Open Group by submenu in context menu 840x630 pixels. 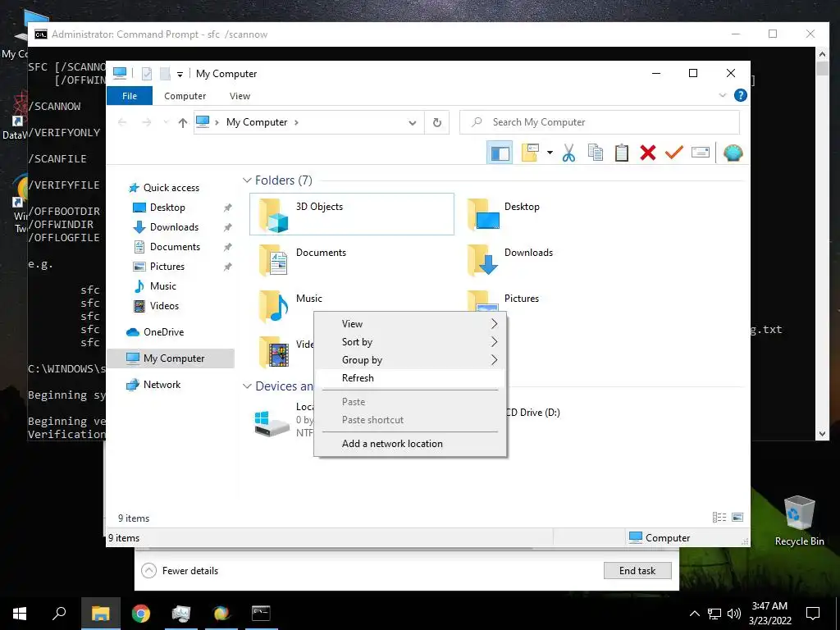[410, 360]
